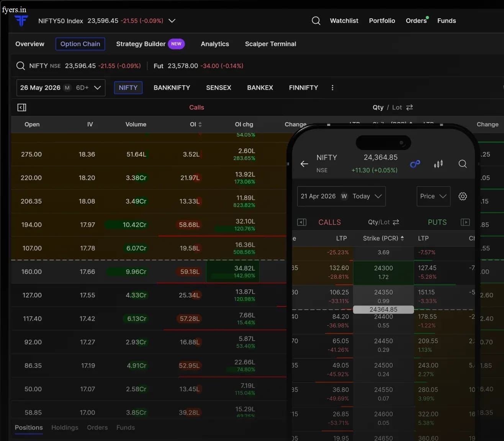
Task: Open Watchlist from top navigation
Action: pyautogui.click(x=344, y=21)
